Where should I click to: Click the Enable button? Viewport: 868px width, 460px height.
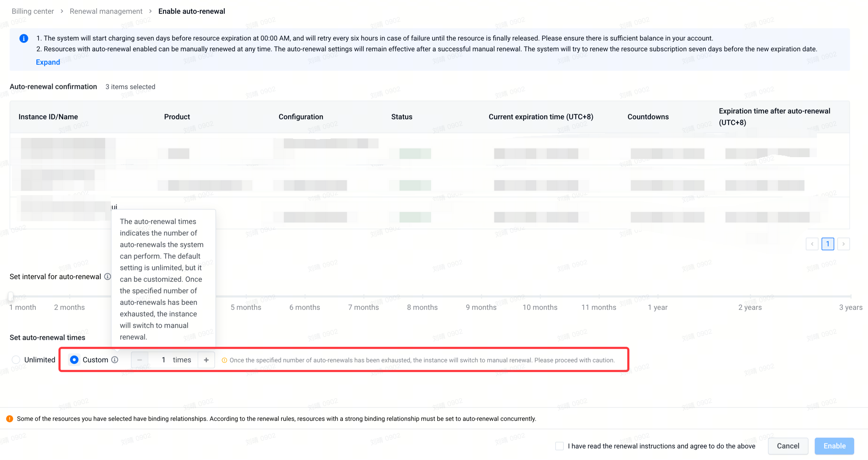834,446
